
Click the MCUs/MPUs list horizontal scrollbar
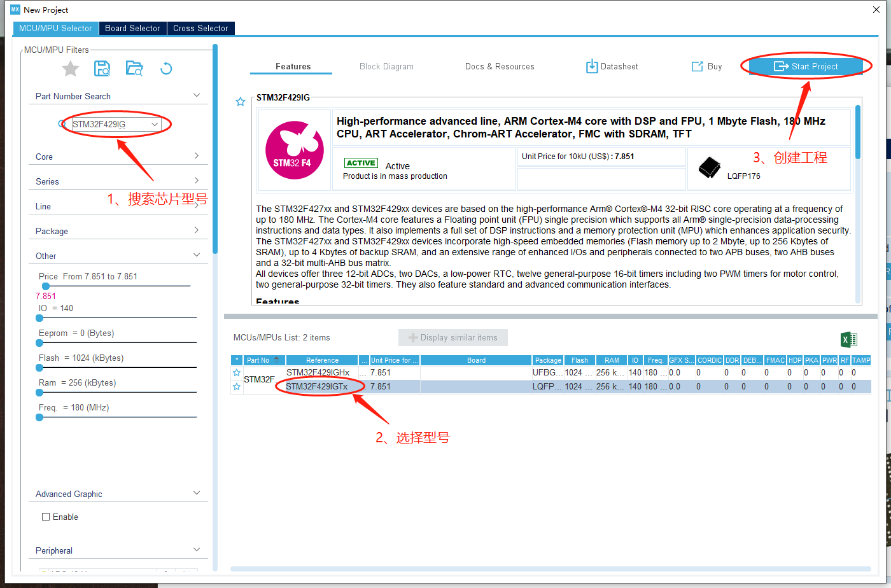tap(551, 569)
